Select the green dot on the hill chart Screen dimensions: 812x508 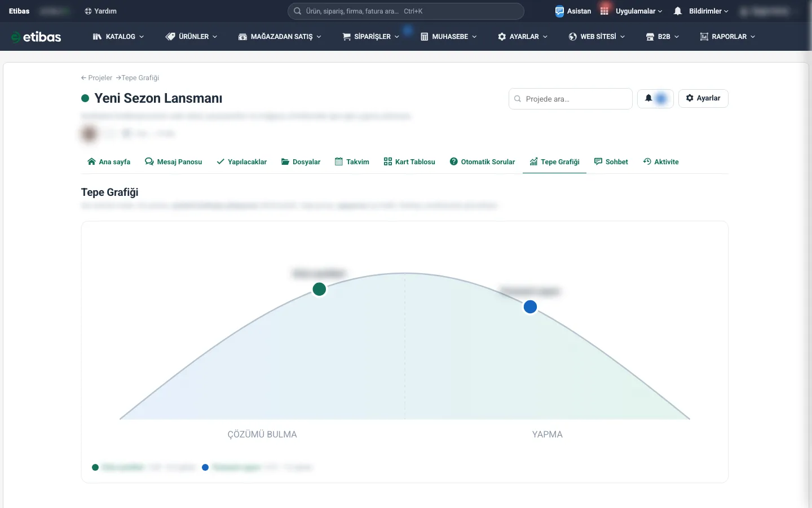(x=319, y=290)
